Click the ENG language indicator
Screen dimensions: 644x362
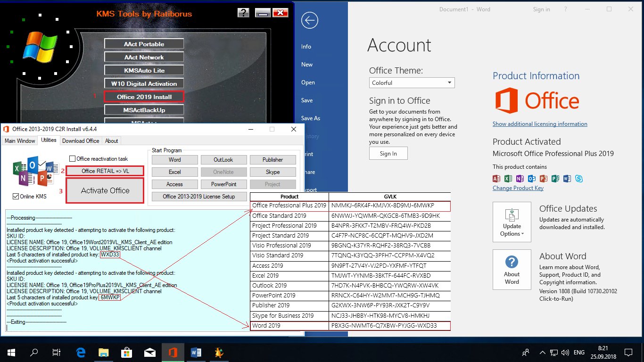pos(579,352)
